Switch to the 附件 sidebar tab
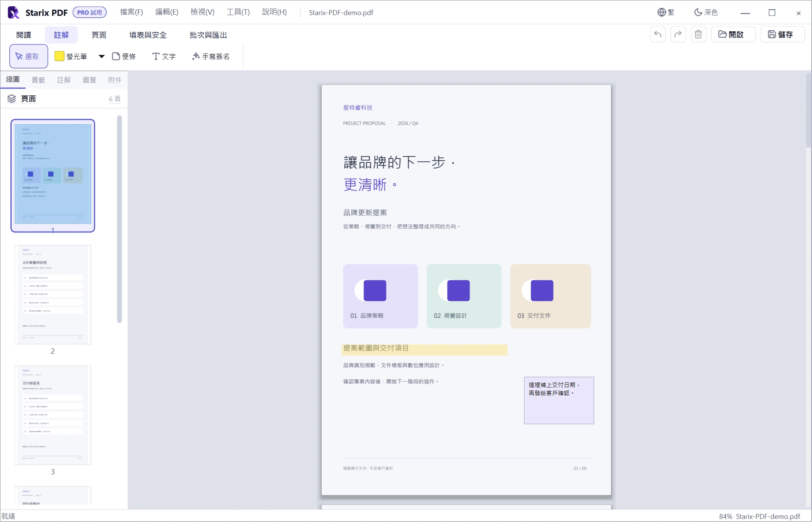Image resolution: width=812 pixels, height=522 pixels. [115, 80]
